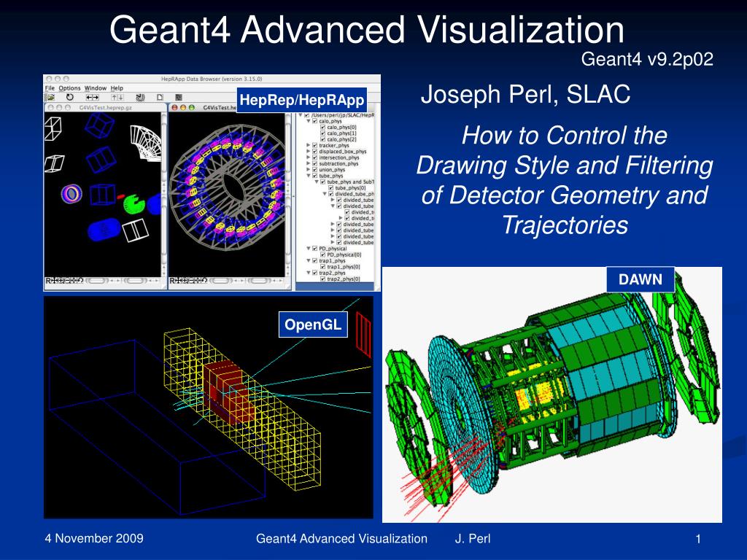747x560 pixels.
Task: Click the slide number 1 in footer
Action: (x=698, y=539)
